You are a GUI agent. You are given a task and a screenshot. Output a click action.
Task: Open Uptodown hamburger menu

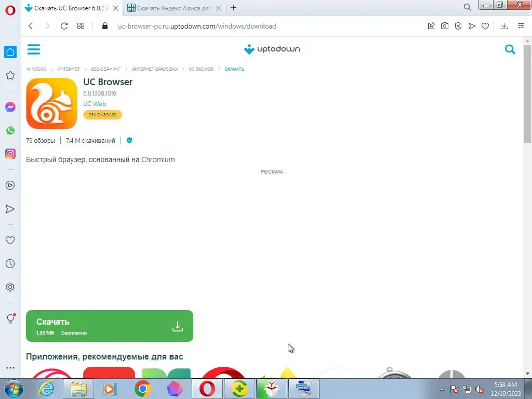[34, 49]
